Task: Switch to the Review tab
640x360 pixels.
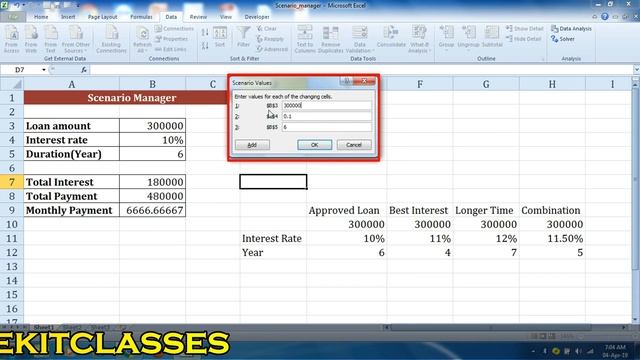Action: point(198,17)
